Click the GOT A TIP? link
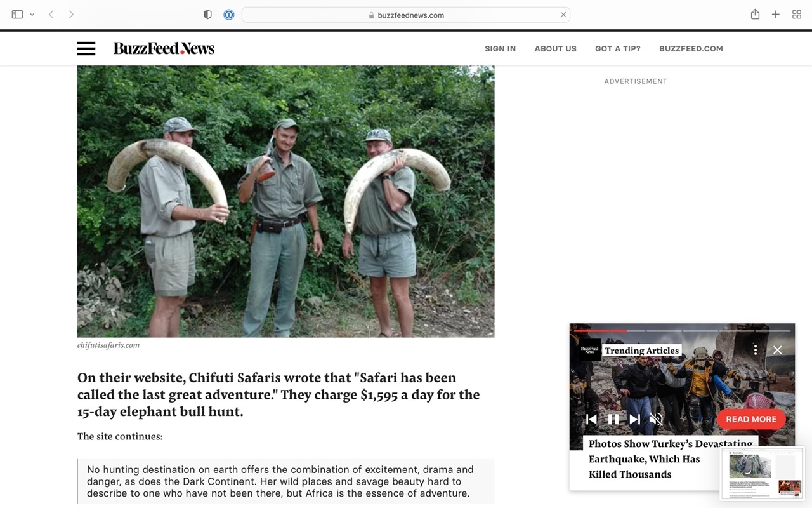This screenshot has height=508, width=812. [618, 48]
